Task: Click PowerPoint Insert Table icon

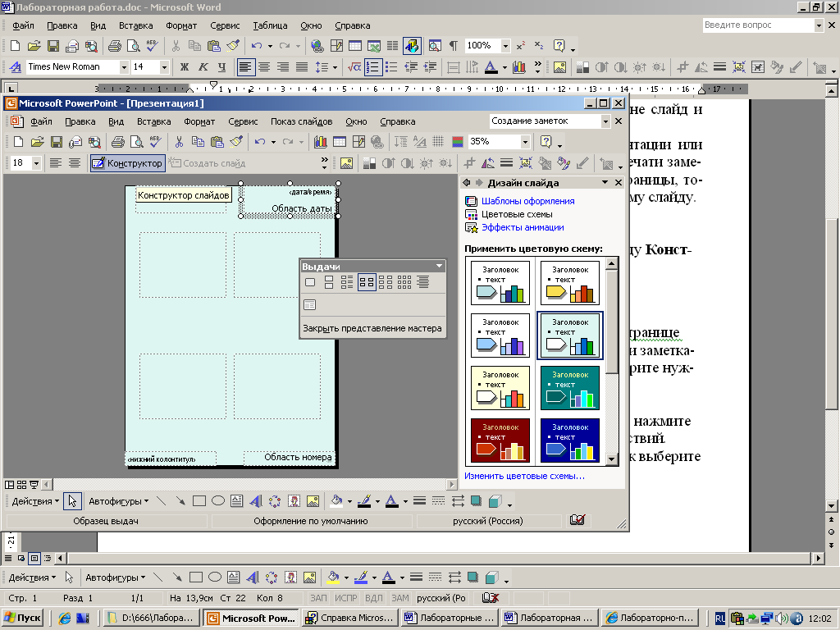Action: [x=340, y=142]
